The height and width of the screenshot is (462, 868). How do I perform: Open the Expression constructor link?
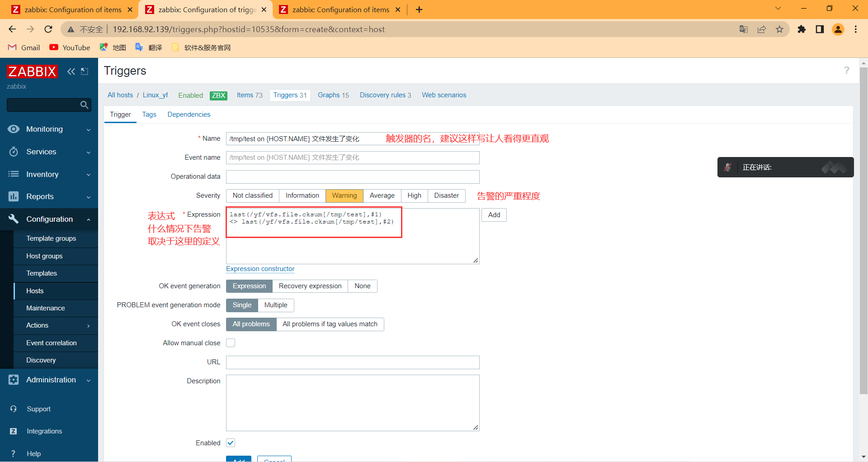(260, 269)
